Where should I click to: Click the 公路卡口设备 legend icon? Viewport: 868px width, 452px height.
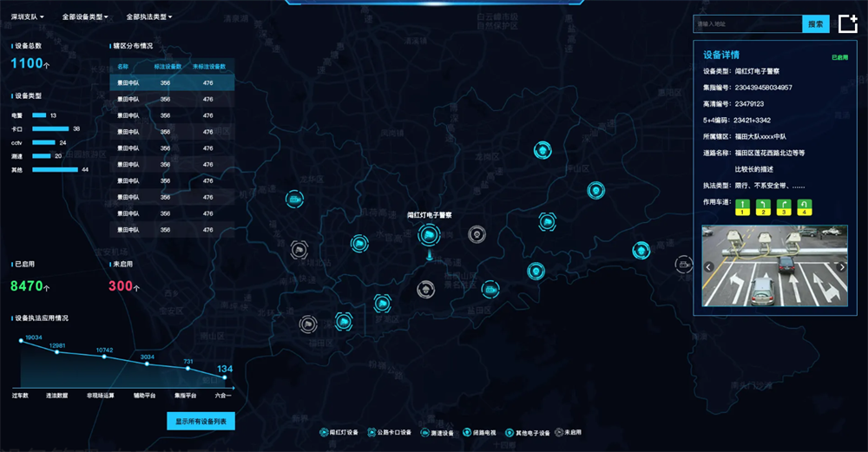[372, 432]
